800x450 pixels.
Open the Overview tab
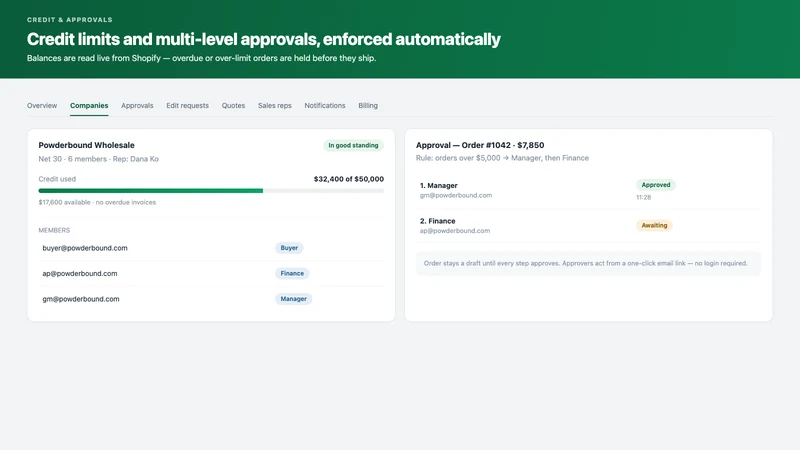coord(42,106)
